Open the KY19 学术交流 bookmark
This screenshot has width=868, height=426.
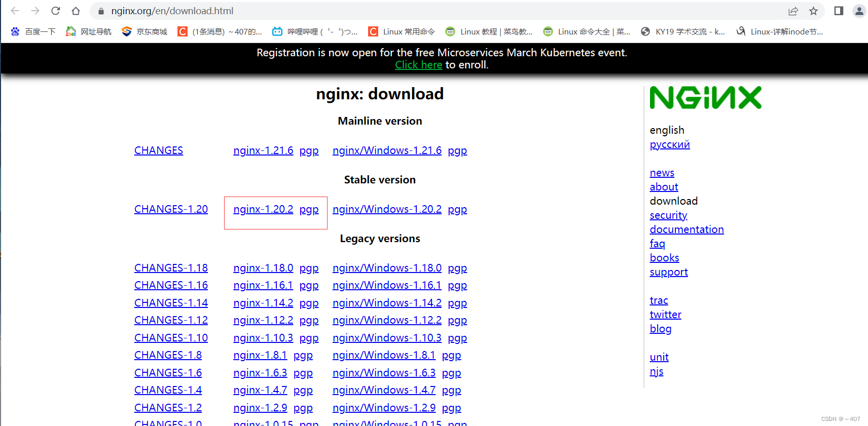pyautogui.click(x=683, y=31)
